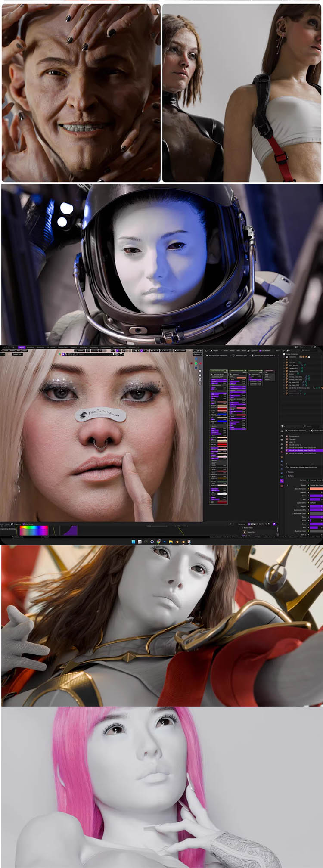
Task: Open the World properties tab icon
Action: tap(282, 452)
